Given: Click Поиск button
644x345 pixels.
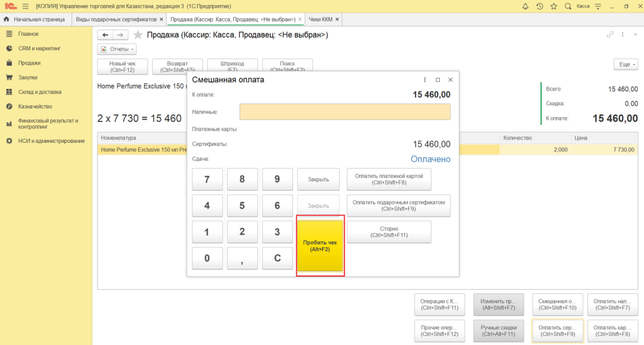Looking at the screenshot, I should click(x=287, y=66).
